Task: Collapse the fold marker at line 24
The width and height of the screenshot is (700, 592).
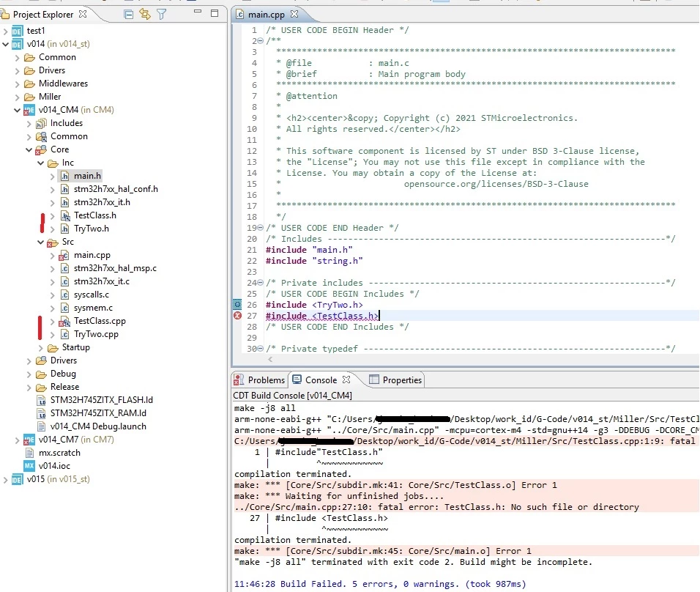Action: pyautogui.click(x=261, y=283)
